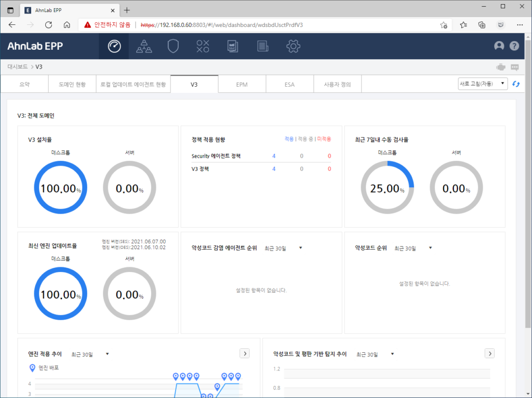
Task: Open the settings gear icon
Action: pyautogui.click(x=293, y=46)
